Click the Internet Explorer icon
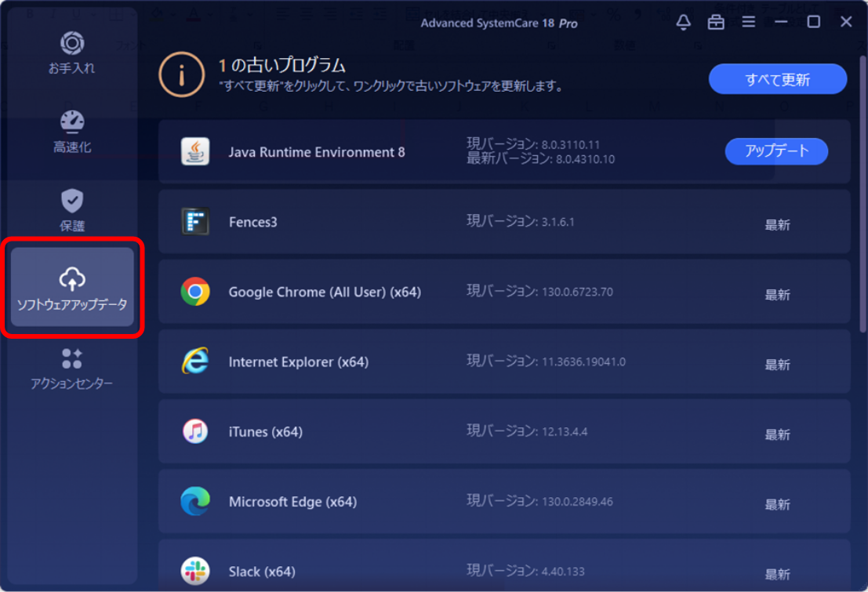868x592 pixels. 195,361
